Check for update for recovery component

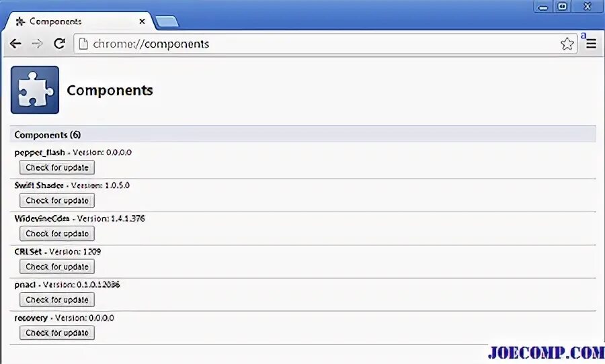point(57,332)
